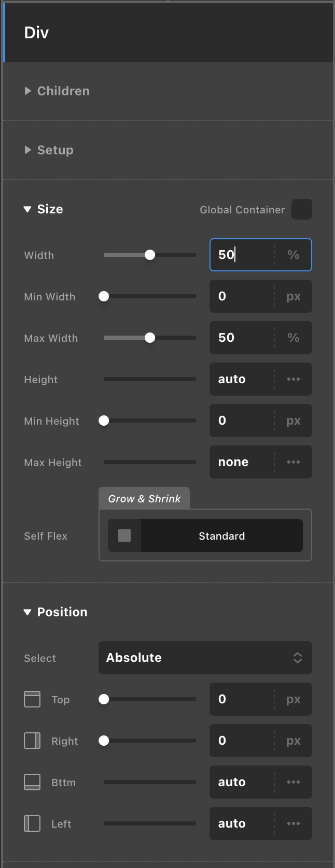Click the Standard self flex option
The height and width of the screenshot is (868, 335).
(222, 536)
